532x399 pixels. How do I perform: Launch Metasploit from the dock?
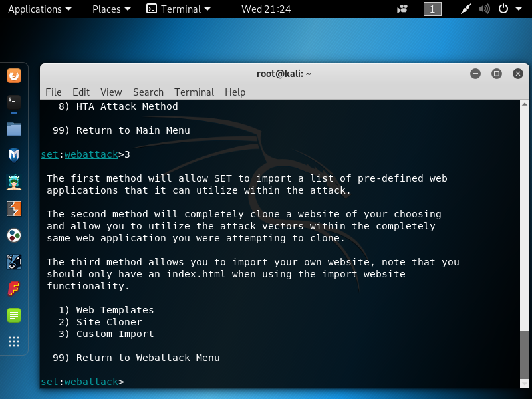14,156
